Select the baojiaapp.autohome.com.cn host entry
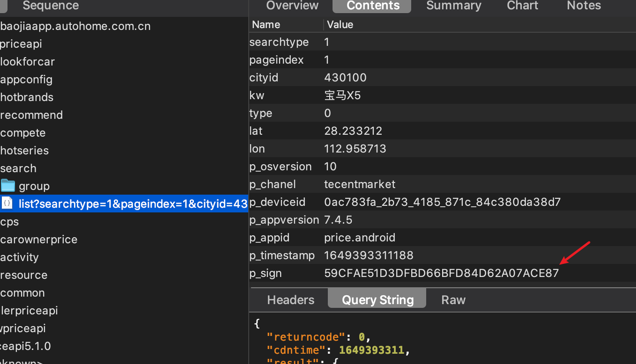The width and height of the screenshot is (636, 364). pyautogui.click(x=75, y=26)
